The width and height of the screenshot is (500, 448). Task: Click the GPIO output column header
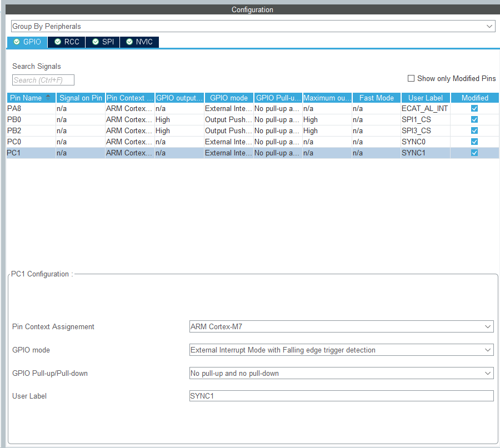click(179, 98)
